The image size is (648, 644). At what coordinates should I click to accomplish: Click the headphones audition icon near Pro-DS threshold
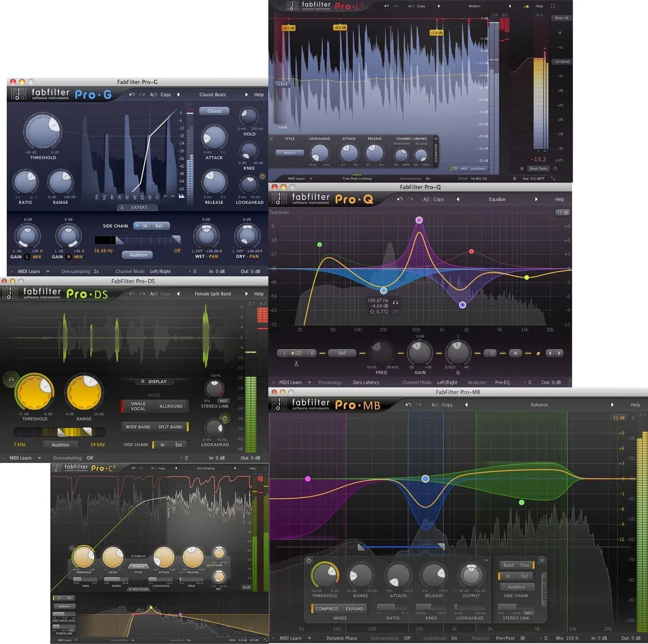point(11,379)
